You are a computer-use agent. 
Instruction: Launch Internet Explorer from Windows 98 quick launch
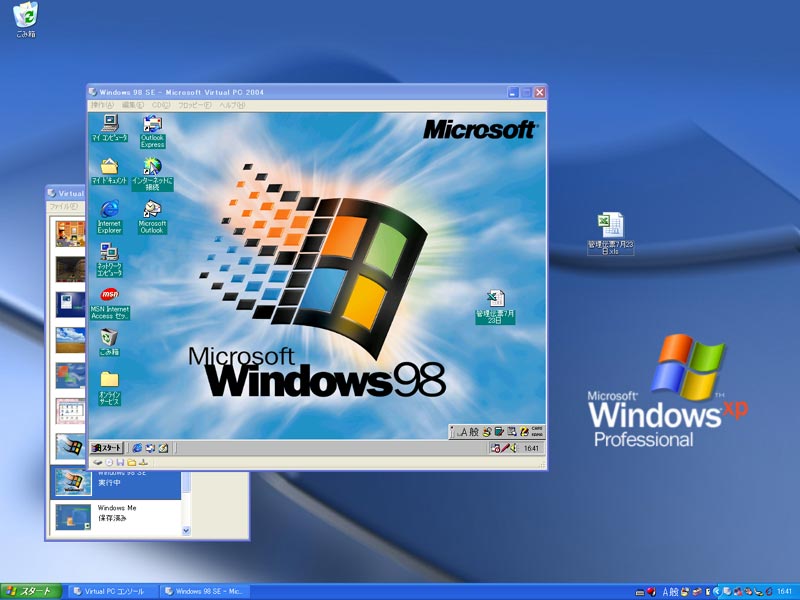pos(137,448)
